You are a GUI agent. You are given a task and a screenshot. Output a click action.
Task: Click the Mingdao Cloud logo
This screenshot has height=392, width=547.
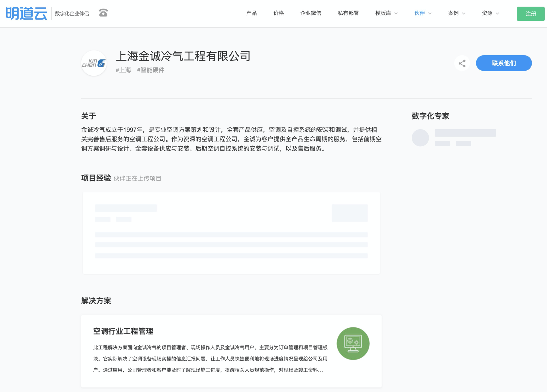tap(26, 13)
